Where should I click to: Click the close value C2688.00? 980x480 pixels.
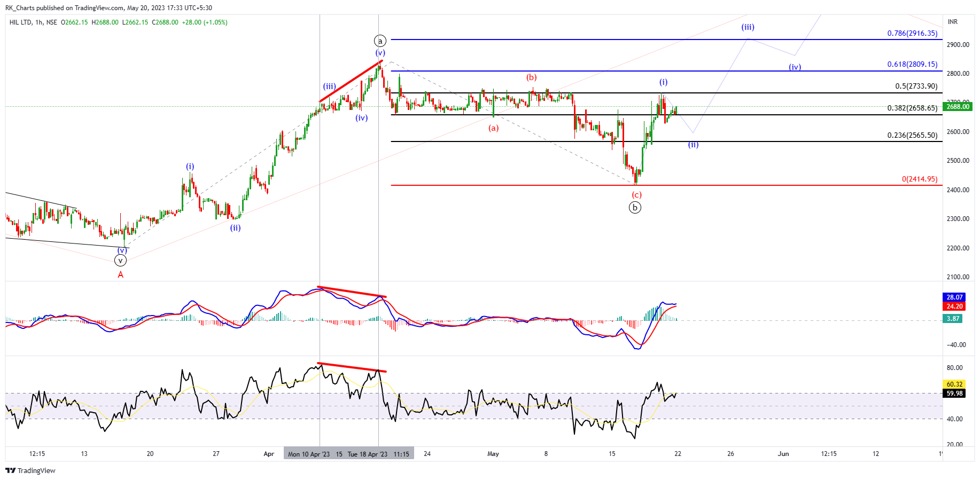coord(165,22)
